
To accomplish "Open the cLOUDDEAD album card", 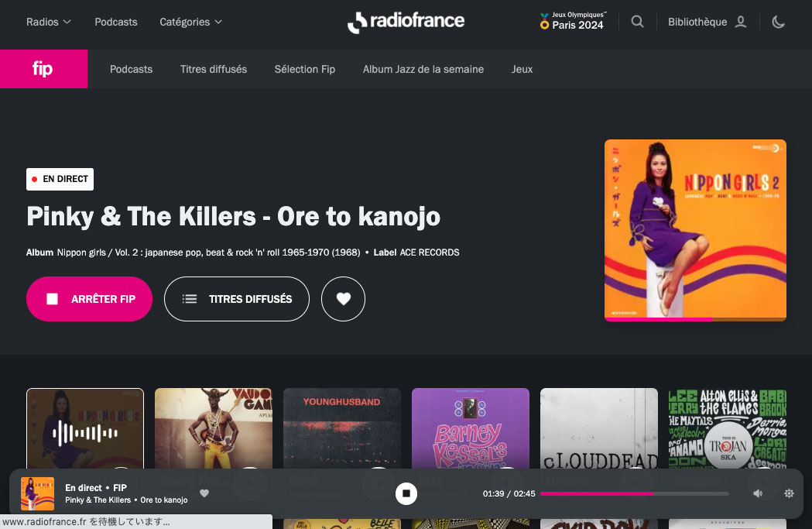I will 598,428.
